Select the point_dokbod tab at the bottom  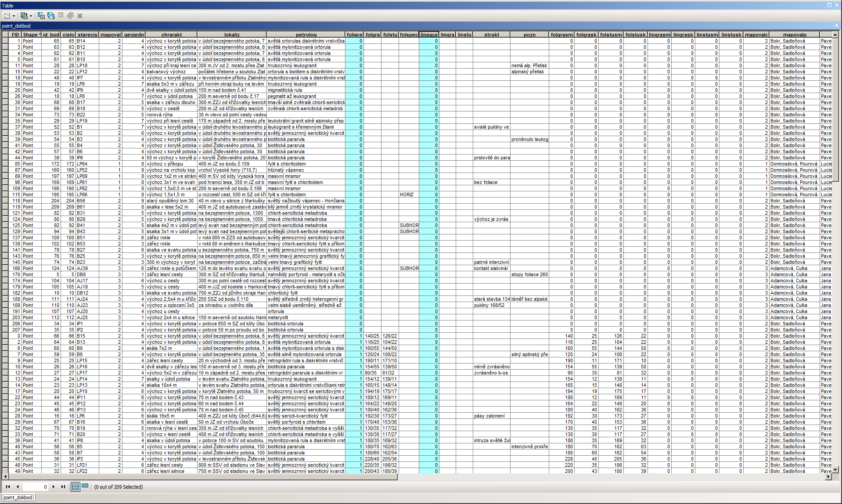click(x=18, y=497)
